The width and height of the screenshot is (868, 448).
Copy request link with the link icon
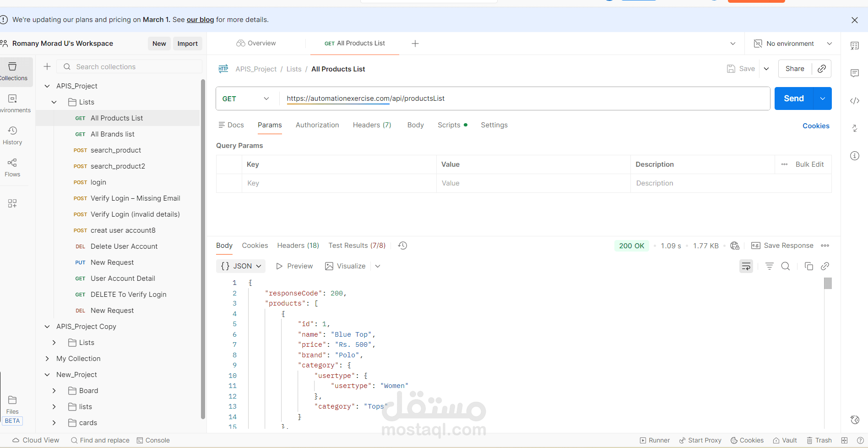pyautogui.click(x=822, y=69)
